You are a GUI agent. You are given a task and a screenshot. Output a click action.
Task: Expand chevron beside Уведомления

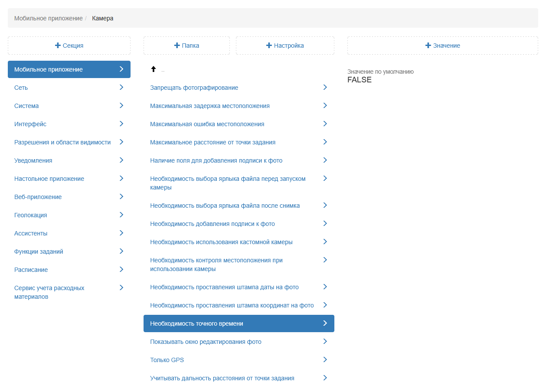pyautogui.click(x=121, y=160)
